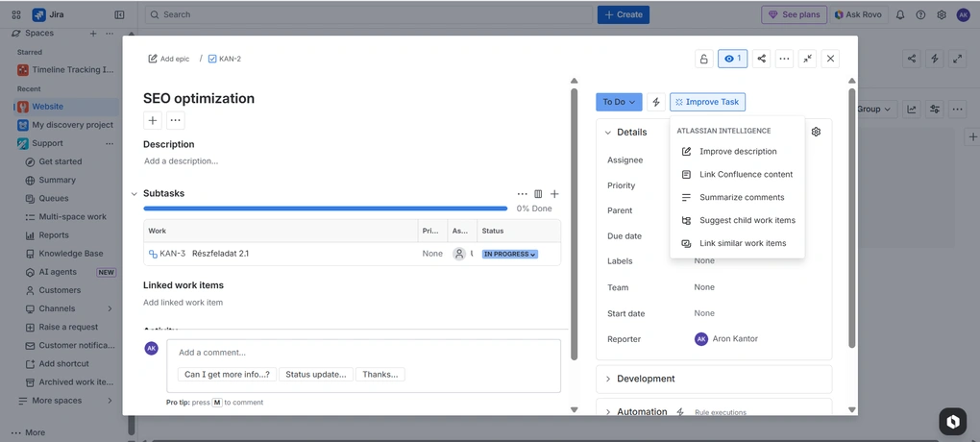
Task: Open the help question mark icon
Action: click(x=920, y=14)
